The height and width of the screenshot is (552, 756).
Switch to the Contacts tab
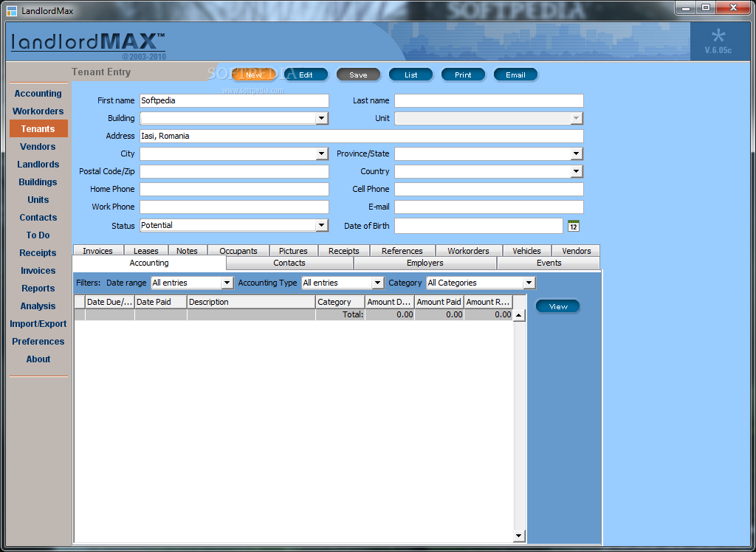coord(289,263)
